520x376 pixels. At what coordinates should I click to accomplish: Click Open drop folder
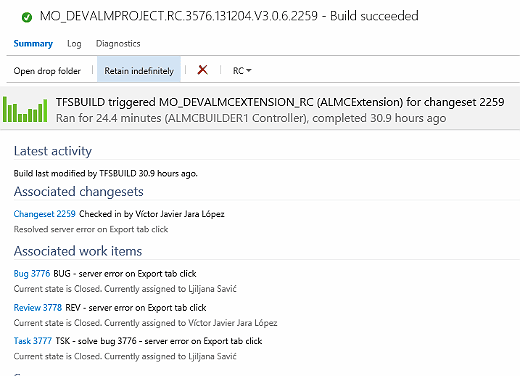(47, 71)
